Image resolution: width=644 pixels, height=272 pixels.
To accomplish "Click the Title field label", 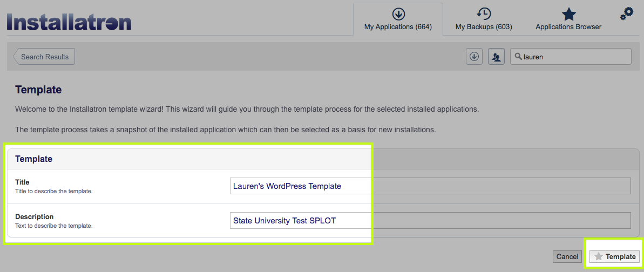I will (22, 182).
